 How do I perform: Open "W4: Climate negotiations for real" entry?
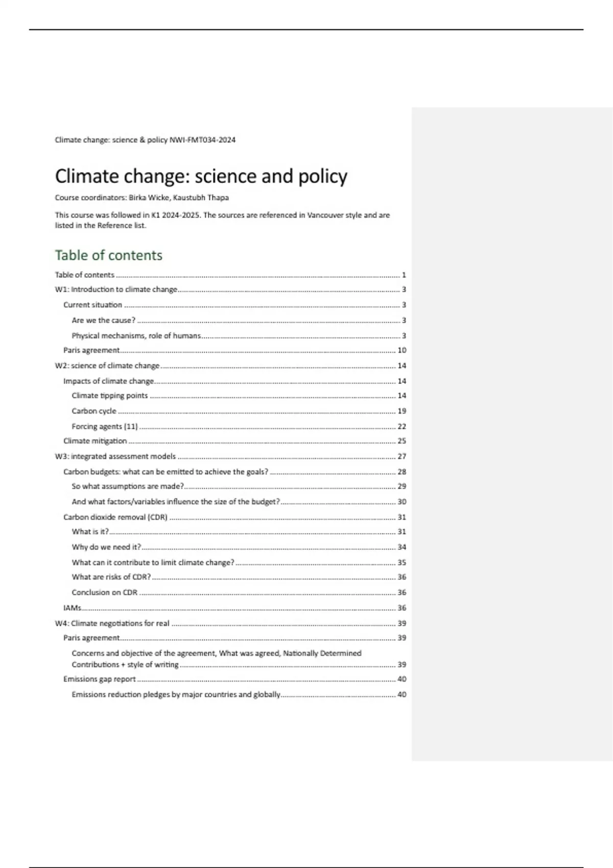112,623
